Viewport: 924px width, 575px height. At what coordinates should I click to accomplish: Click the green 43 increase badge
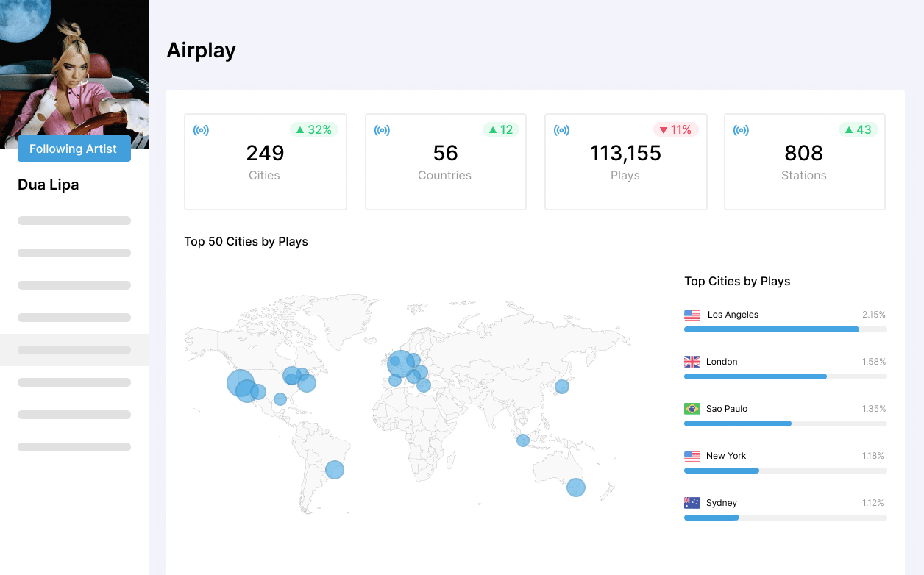[859, 129]
